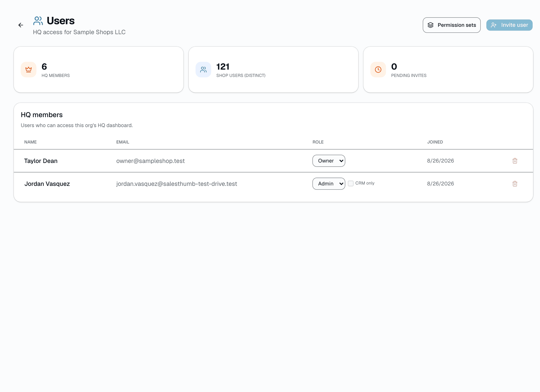Open the Owner role dropdown for Taylor Dean
Viewport: 540px width, 392px height.
click(x=329, y=161)
